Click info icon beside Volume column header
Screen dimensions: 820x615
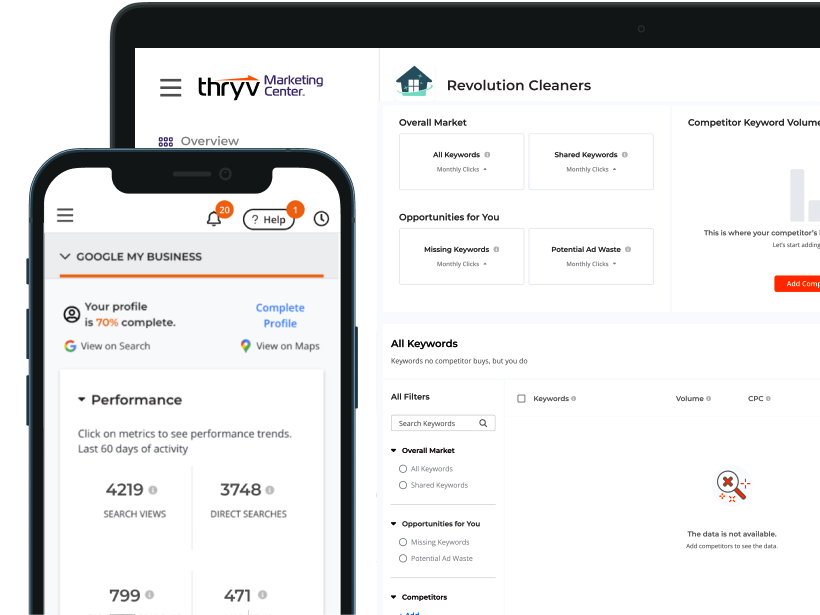coord(709,398)
